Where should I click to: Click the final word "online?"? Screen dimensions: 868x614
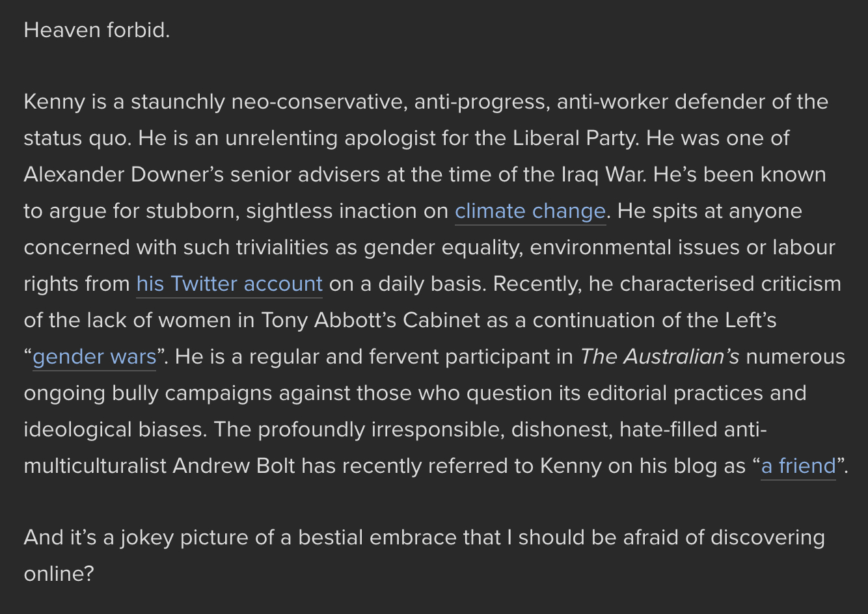(x=59, y=574)
